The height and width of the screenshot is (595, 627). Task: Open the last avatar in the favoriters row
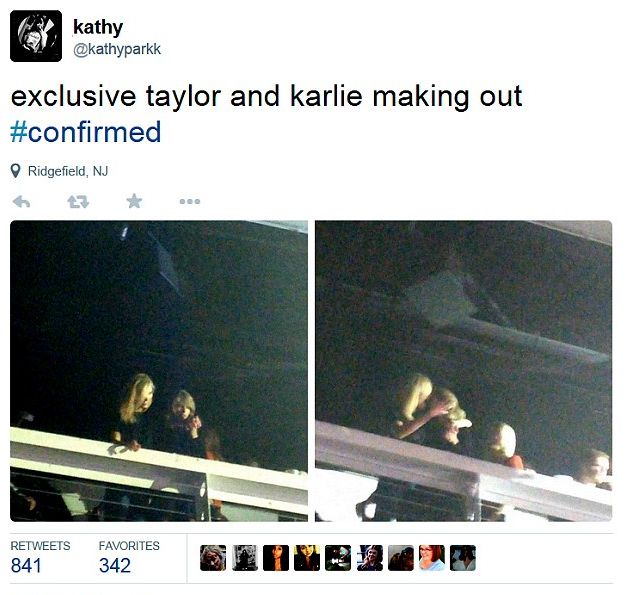point(463,558)
